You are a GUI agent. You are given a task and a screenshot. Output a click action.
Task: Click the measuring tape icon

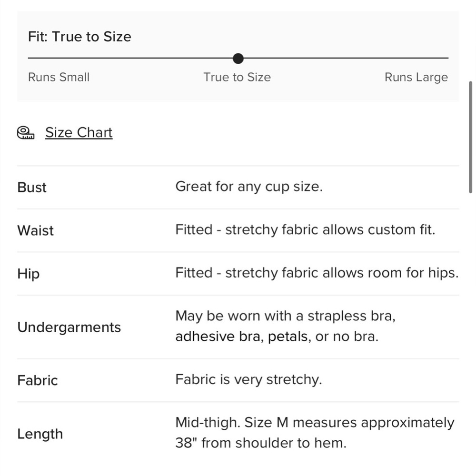[26, 133]
